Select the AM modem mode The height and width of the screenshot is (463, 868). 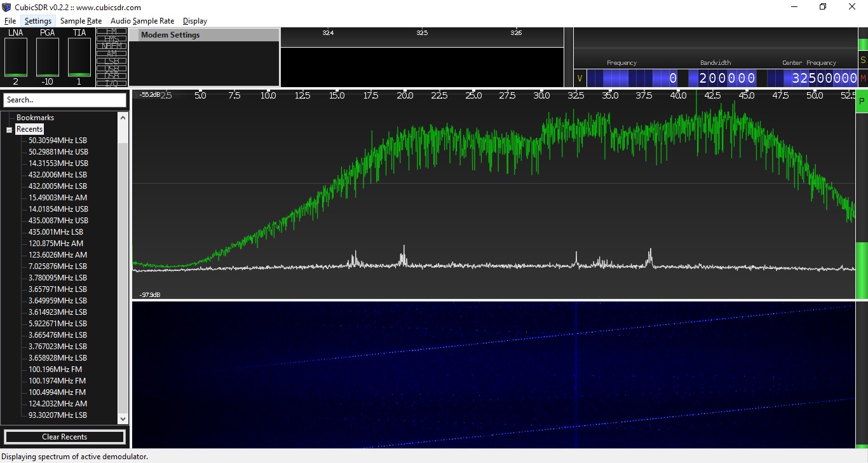click(x=112, y=53)
